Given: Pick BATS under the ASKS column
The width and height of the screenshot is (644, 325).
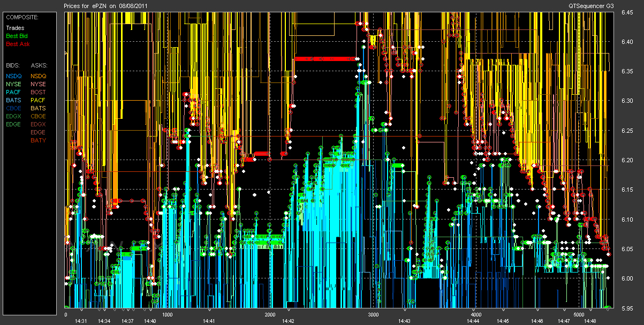Looking at the screenshot, I should point(39,108).
